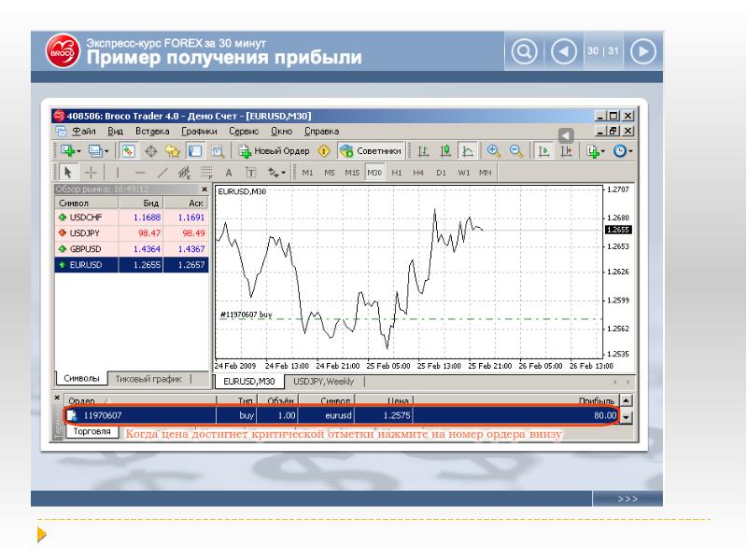Click the Новый Ордер button

274,151
